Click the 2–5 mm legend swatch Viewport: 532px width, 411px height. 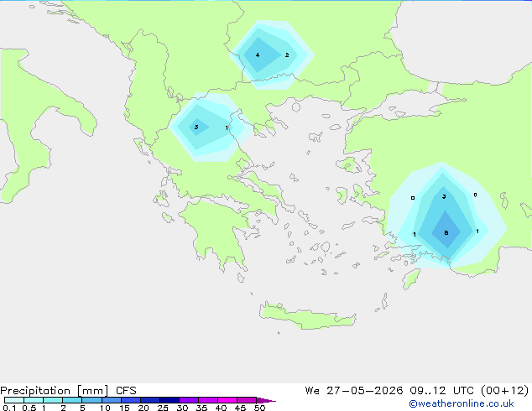point(72,400)
